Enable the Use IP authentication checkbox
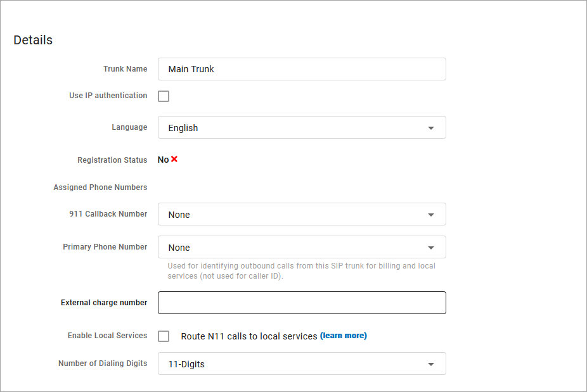The height and width of the screenshot is (392, 587). click(164, 96)
